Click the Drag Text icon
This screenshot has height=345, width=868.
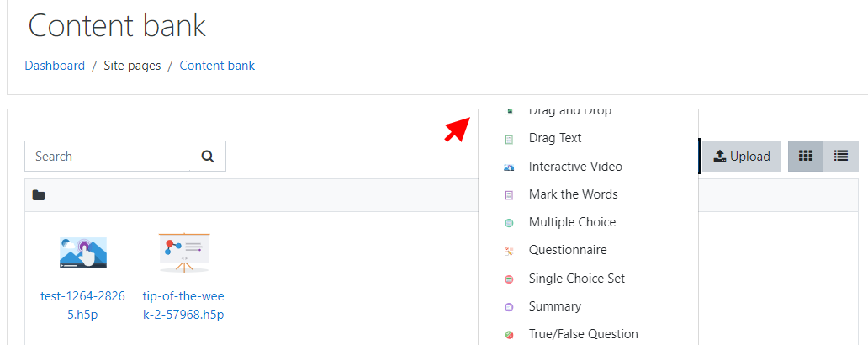point(510,141)
